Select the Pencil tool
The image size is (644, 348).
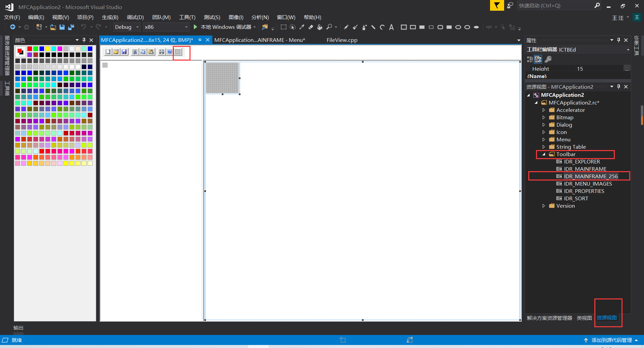[346, 27]
